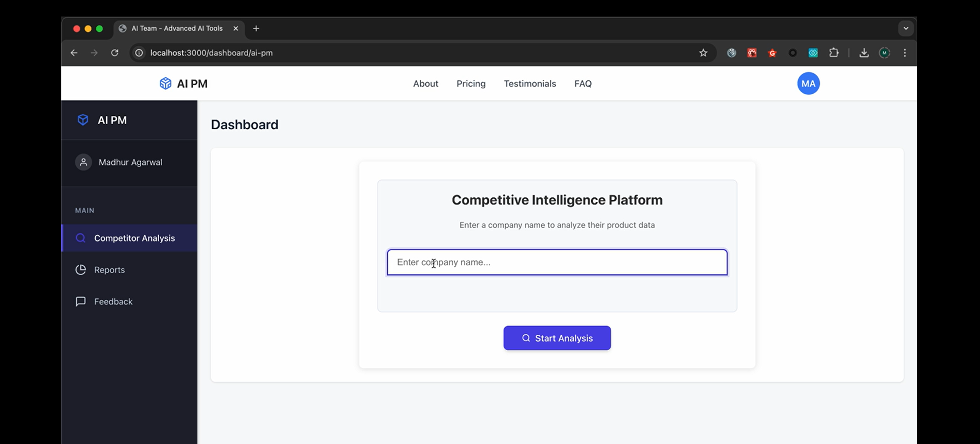Open the About link in the header
Screen dimensions: 980x444
[425, 83]
